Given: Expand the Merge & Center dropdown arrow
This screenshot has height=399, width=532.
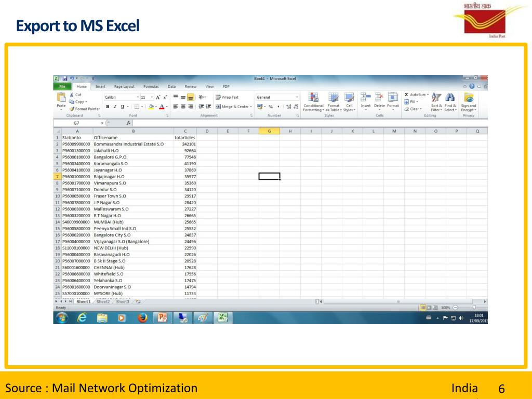Looking at the screenshot, I should [x=251, y=107].
